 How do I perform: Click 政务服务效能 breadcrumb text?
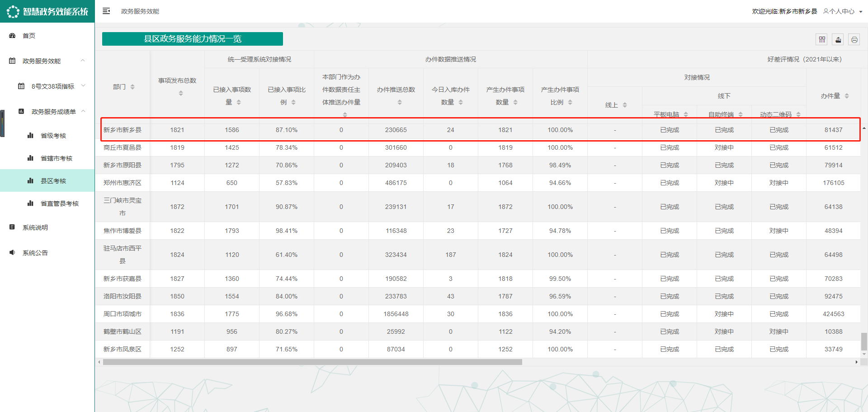coord(140,11)
